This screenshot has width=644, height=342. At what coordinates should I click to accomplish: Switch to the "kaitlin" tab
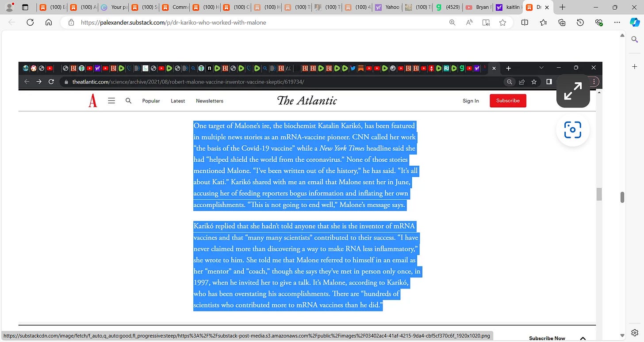(x=508, y=7)
